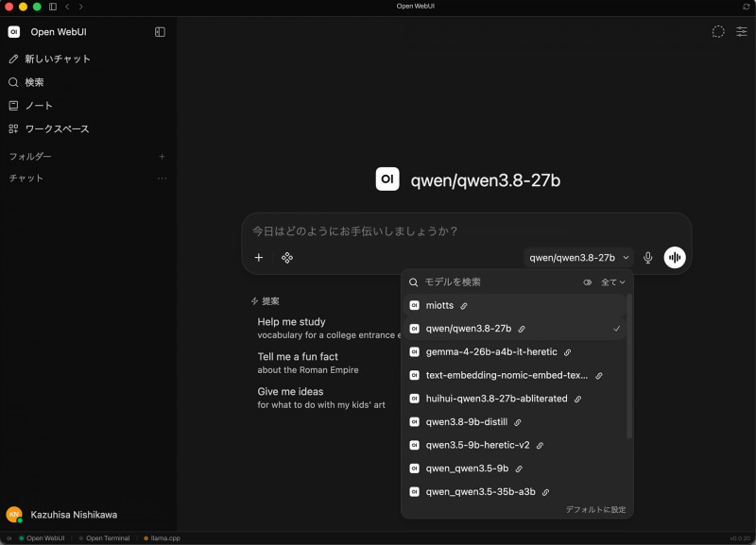This screenshot has height=545, width=756.
Task: Toggle temporary chat dashed-circle icon
Action: click(x=718, y=32)
